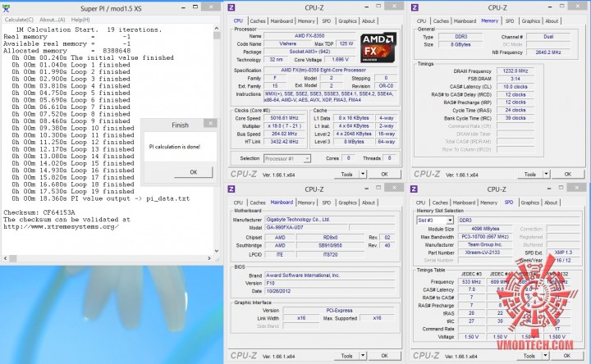The image size is (591, 364).
Task: Switch to Caches tab in the top-left CPU-Z window
Action: [x=258, y=21]
